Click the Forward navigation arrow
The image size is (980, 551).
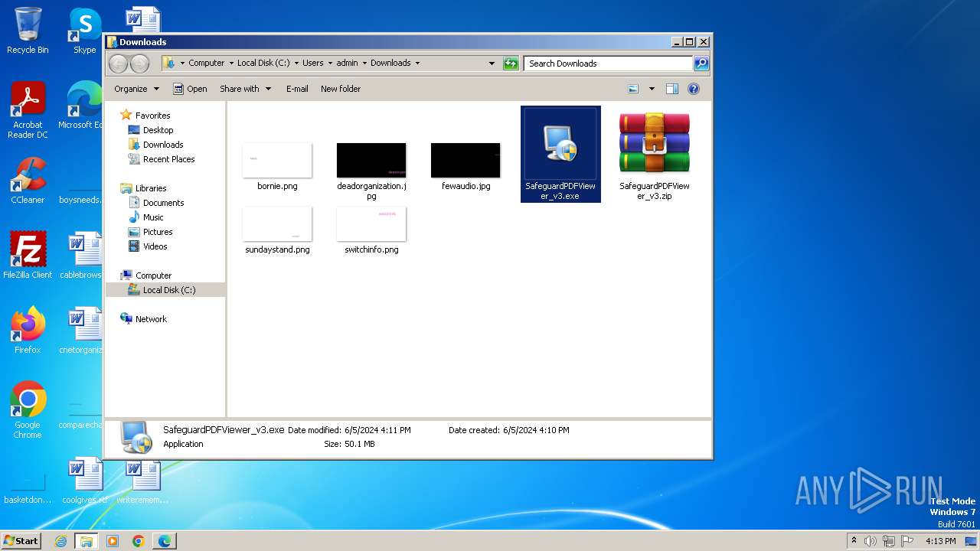click(139, 64)
